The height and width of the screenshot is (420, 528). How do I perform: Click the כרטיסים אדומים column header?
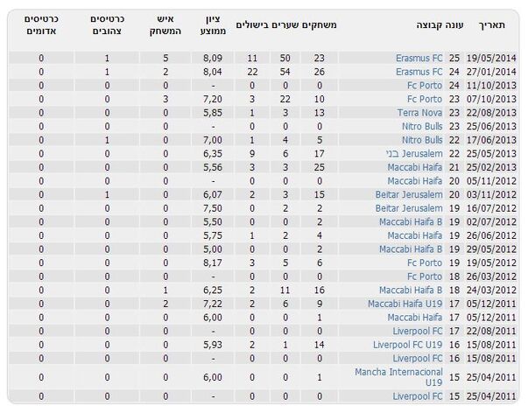click(x=41, y=25)
